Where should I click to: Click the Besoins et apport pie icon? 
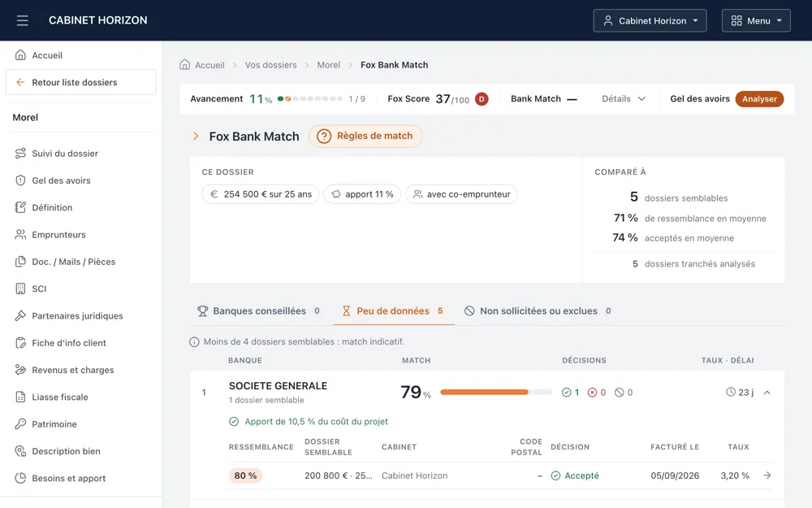tap(20, 478)
